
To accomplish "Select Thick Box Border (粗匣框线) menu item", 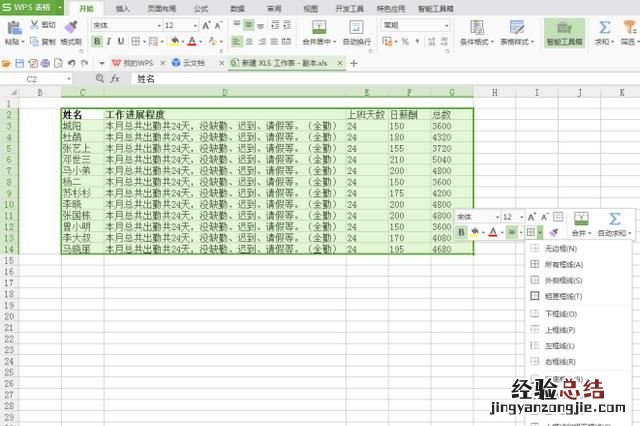I will click(578, 296).
